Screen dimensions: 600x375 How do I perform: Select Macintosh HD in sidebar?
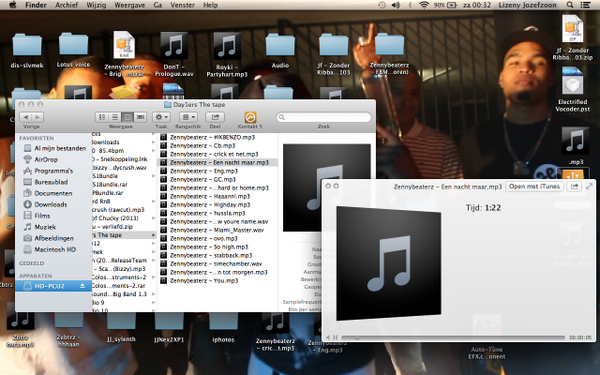[54, 249]
